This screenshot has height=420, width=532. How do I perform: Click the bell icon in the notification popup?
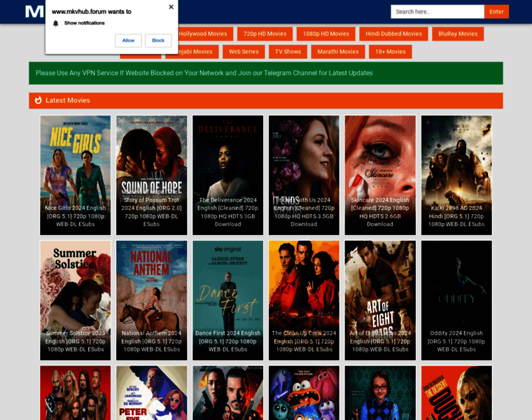pos(55,23)
